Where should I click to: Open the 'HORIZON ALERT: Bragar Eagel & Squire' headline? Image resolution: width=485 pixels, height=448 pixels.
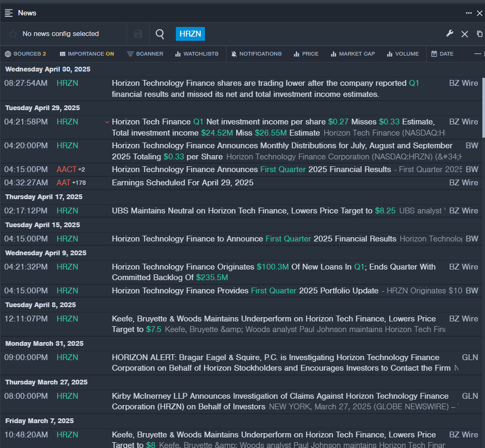[x=281, y=363]
